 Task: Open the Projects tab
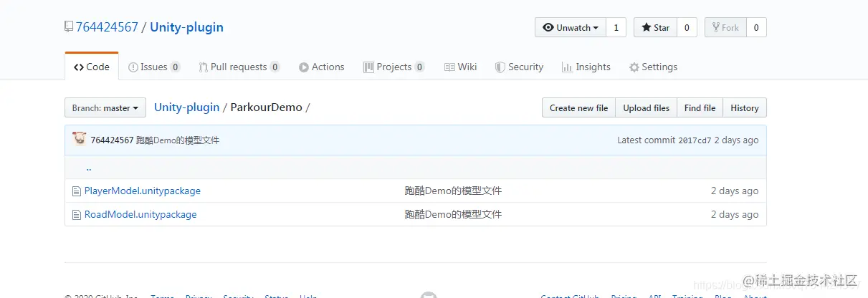click(394, 67)
